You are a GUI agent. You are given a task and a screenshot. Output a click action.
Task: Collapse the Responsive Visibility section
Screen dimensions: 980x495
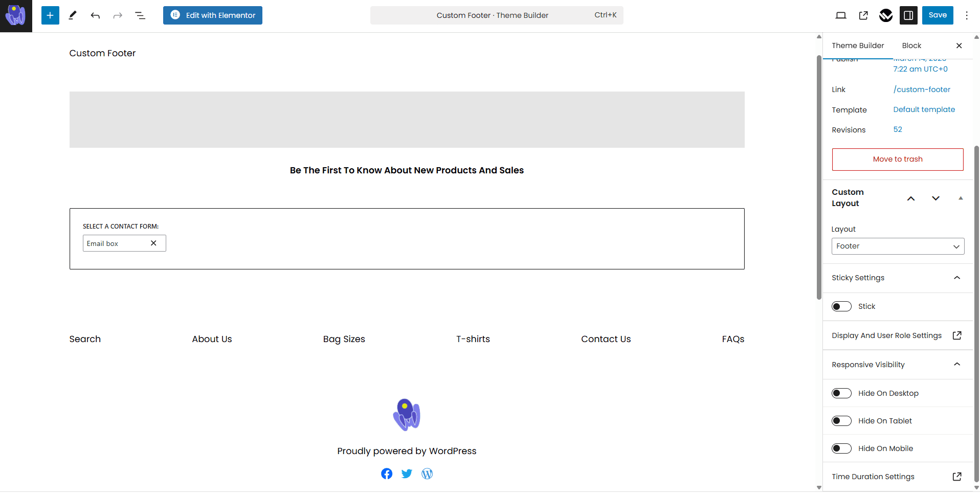click(x=956, y=365)
